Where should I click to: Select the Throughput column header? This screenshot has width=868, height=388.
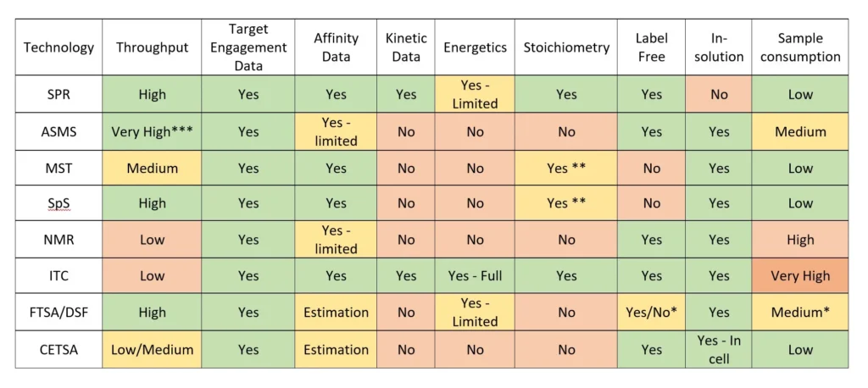152,47
